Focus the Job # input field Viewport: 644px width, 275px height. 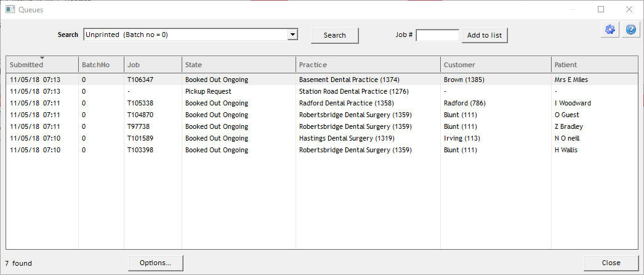coord(437,35)
